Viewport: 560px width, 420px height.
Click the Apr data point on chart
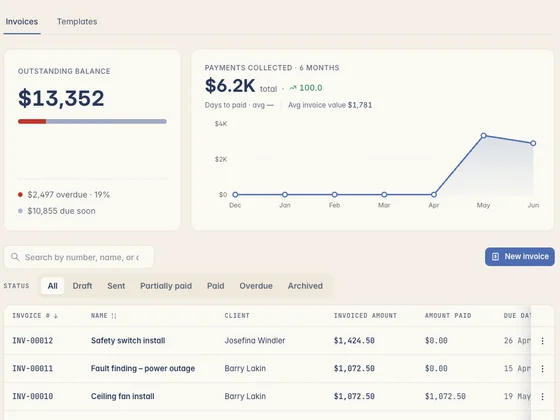(434, 195)
